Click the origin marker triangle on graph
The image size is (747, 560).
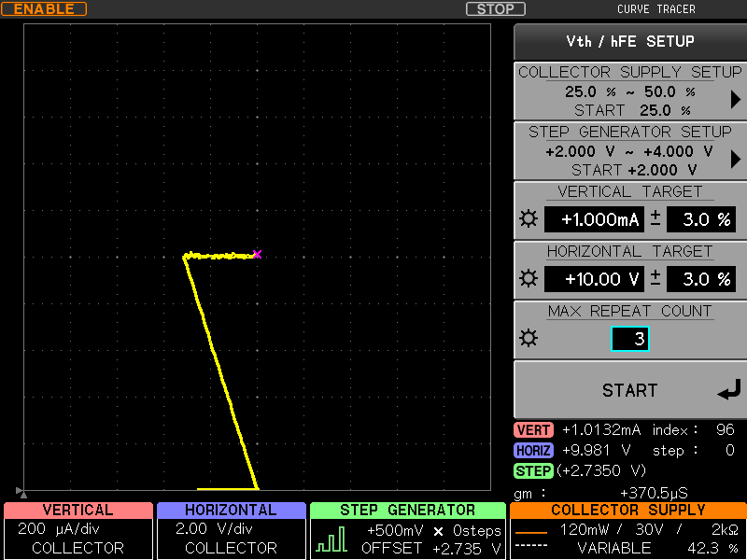(20, 492)
